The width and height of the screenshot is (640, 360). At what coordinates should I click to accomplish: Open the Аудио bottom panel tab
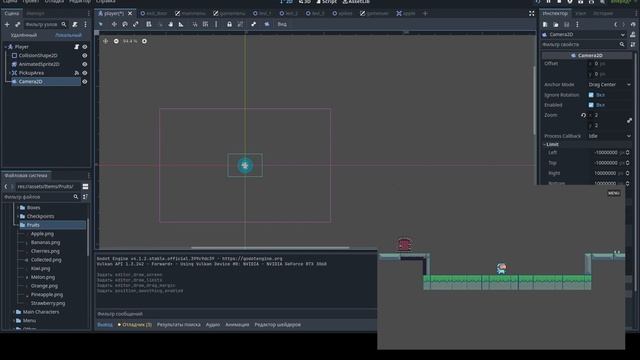pyautogui.click(x=213, y=325)
